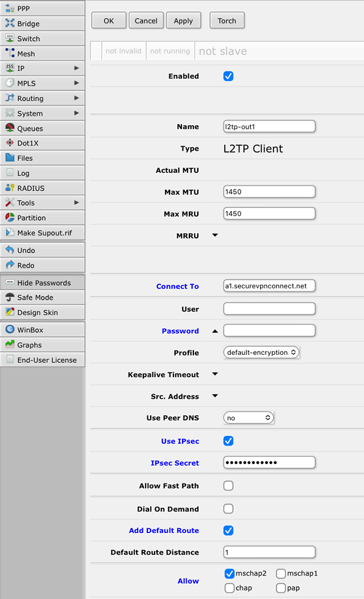Expand the MPLS submenu arrow
Viewport: 364px width, 599px height.
pos(76,83)
